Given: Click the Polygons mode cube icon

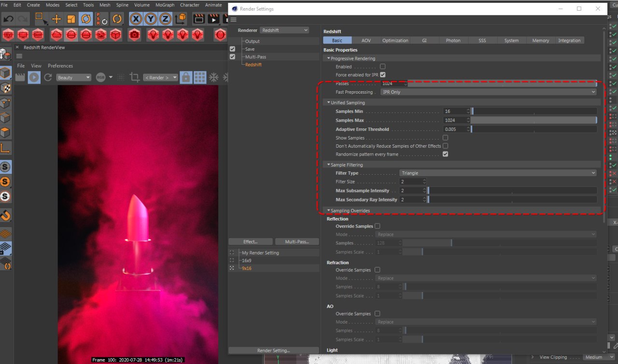Looking at the screenshot, I should click(6, 133).
